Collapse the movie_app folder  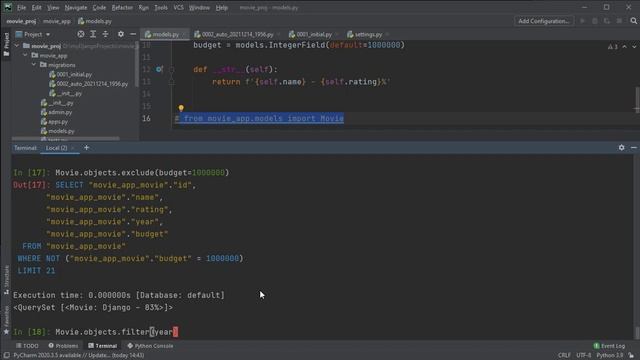click(x=25, y=56)
